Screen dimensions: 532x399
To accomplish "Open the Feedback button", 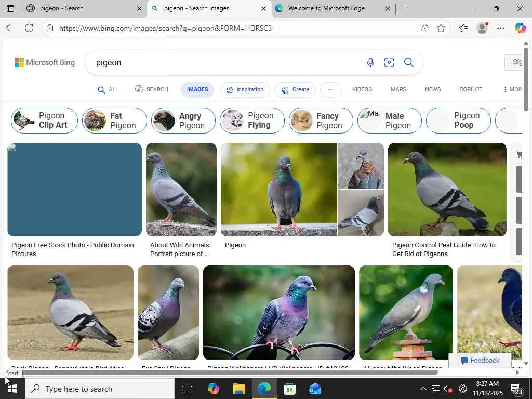I will point(480,361).
